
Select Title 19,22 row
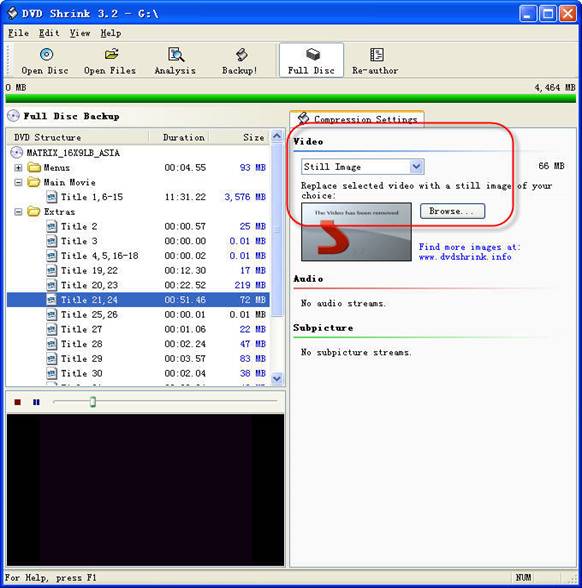pyautogui.click(x=138, y=271)
